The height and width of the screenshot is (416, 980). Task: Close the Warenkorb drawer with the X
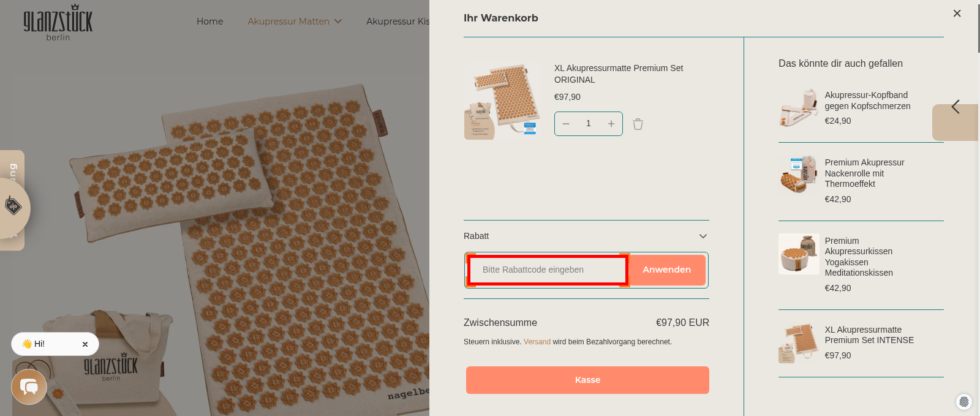(x=957, y=13)
